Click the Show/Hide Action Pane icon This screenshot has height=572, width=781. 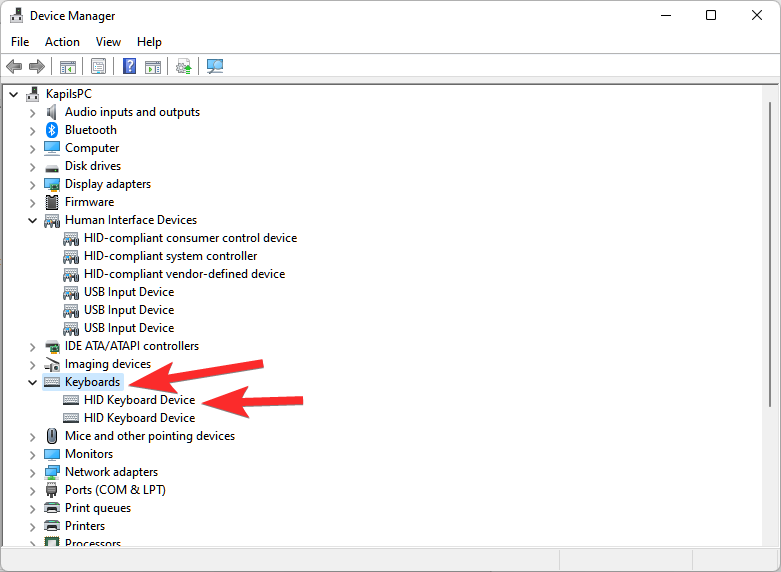click(x=153, y=67)
